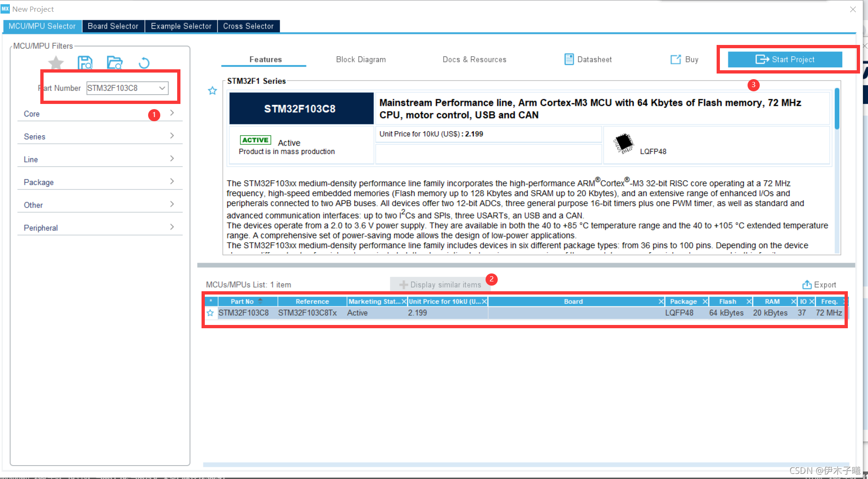868x479 pixels.
Task: Click the Reference column header
Action: (312, 302)
